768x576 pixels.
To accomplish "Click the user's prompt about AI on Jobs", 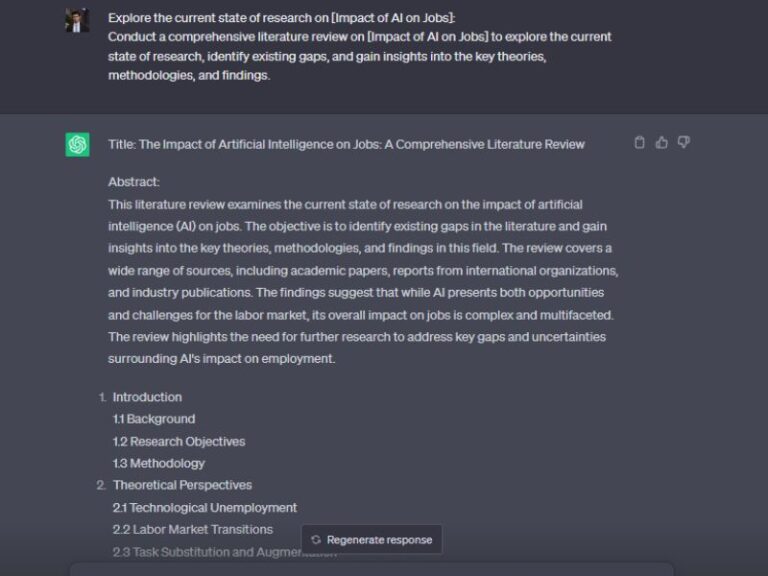I will [x=360, y=46].
